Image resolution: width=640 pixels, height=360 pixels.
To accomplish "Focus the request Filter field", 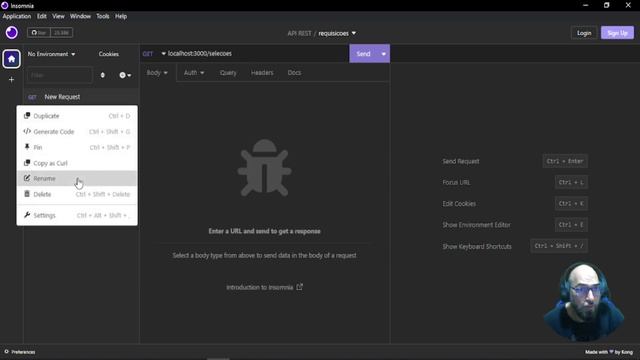I will (x=60, y=75).
